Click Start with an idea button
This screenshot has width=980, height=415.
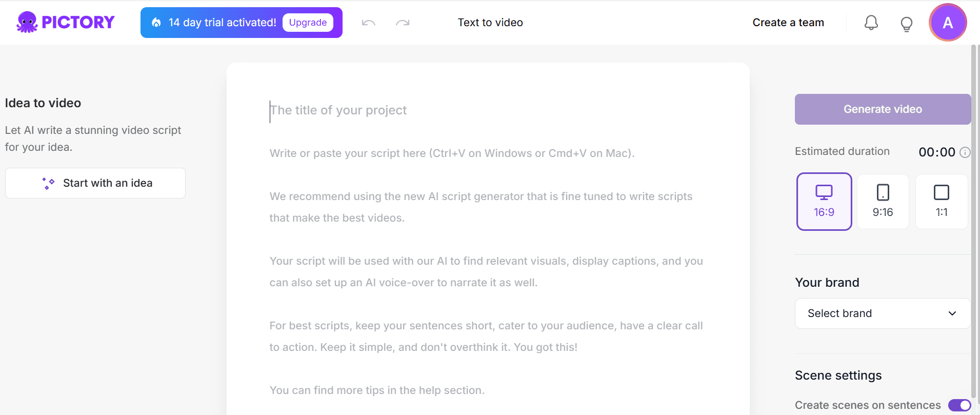coord(95,183)
